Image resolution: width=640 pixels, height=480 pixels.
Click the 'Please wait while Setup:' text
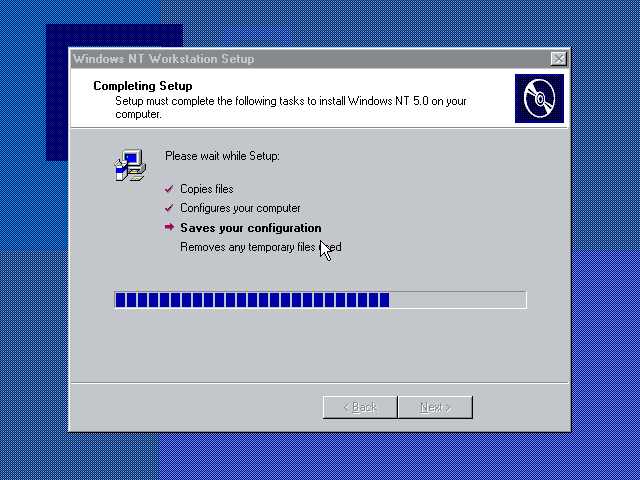tap(222, 156)
